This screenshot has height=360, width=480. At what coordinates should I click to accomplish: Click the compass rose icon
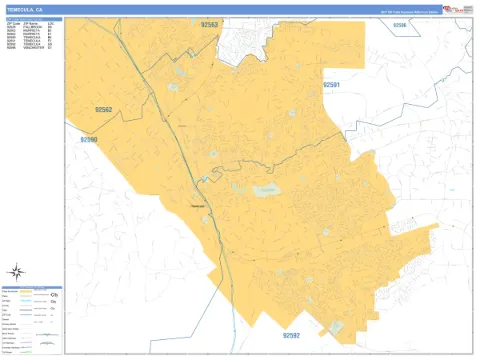pyautogui.click(x=16, y=272)
